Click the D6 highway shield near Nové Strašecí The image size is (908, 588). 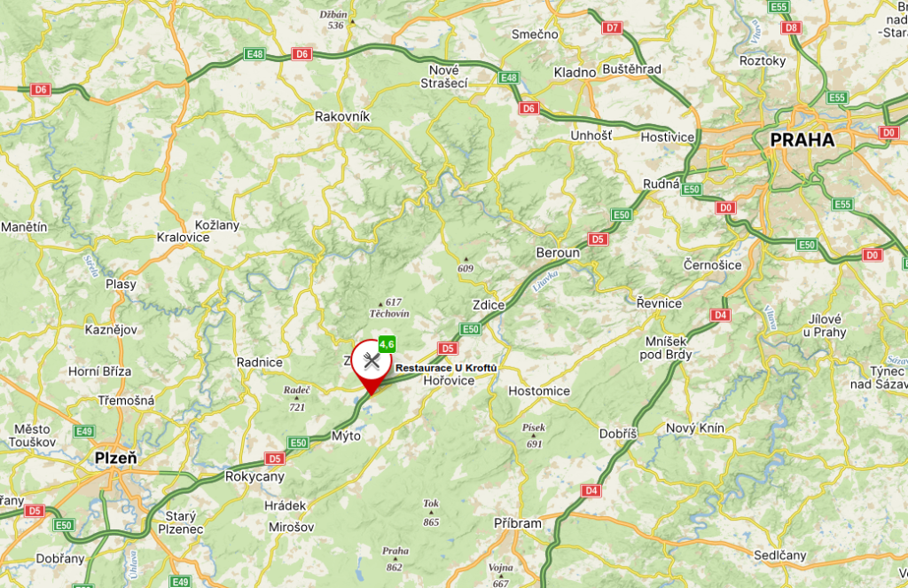click(x=528, y=108)
